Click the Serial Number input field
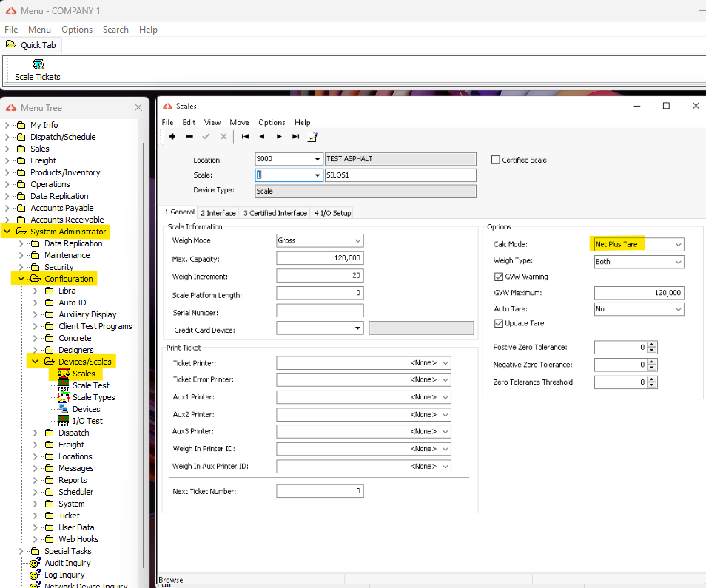The height and width of the screenshot is (588, 706). coord(320,311)
